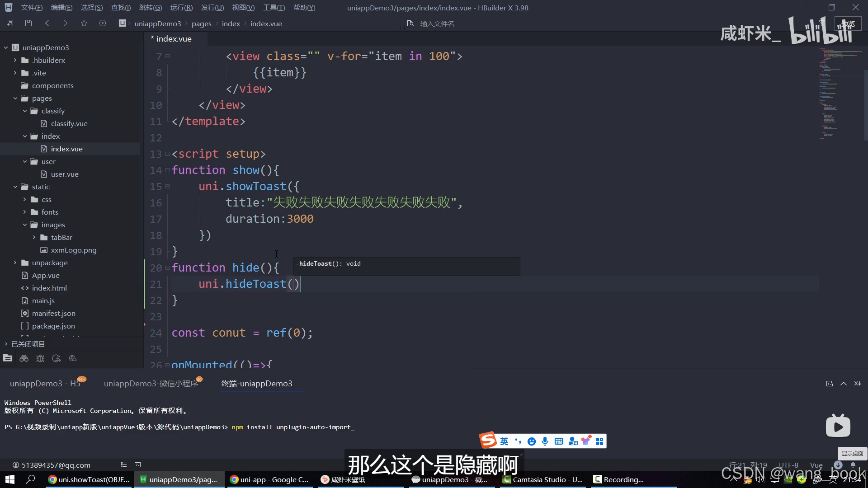Open Windows taskbar search

pos(31,479)
